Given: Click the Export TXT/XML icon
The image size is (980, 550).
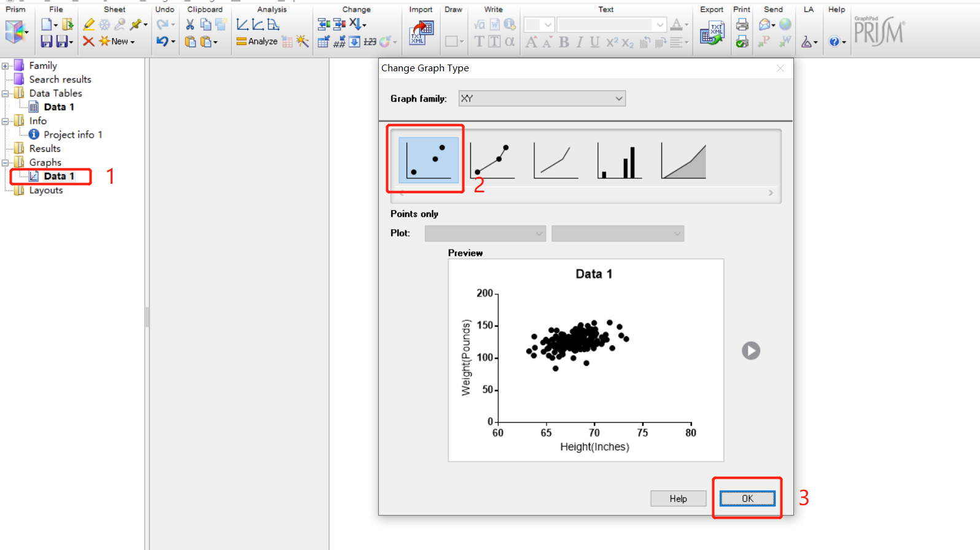Looking at the screenshot, I should tap(712, 33).
